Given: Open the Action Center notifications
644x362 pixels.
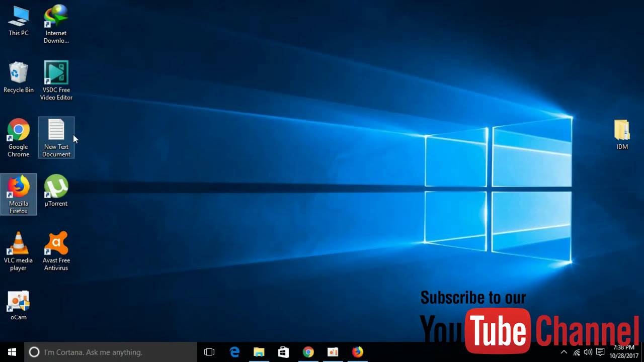Looking at the screenshot, I should point(600,352).
